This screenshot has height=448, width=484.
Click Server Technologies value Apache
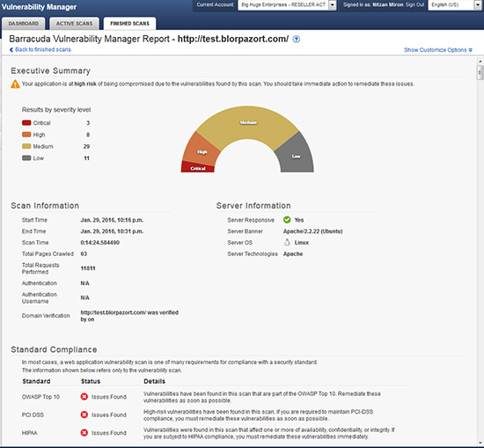pos(293,253)
